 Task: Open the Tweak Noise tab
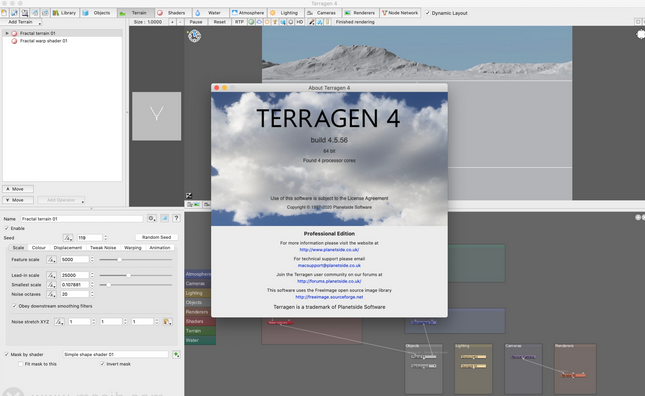103,248
